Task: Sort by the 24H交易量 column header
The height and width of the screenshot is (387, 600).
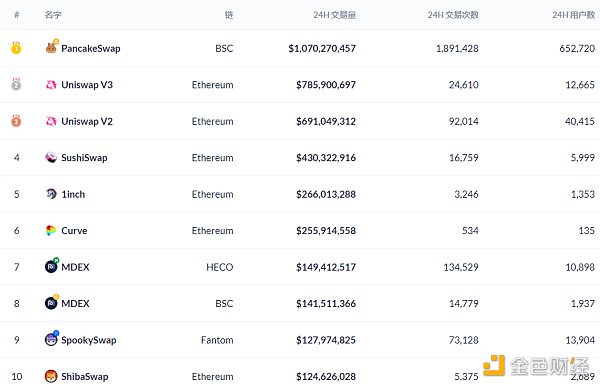Action: [335, 15]
